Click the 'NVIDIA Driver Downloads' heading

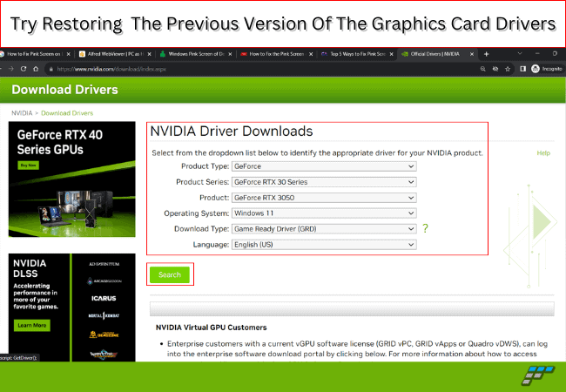click(x=232, y=131)
